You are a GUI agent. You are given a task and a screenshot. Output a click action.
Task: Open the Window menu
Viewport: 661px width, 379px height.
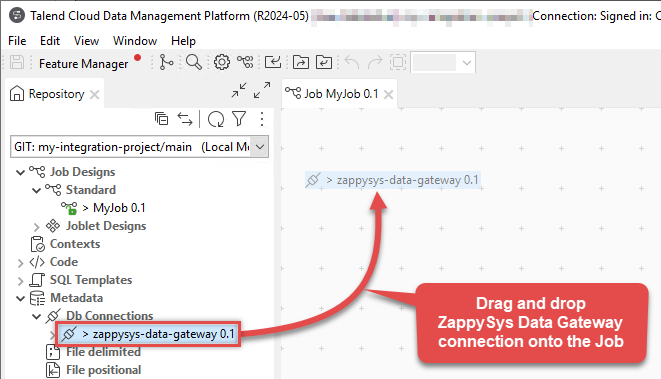(x=135, y=41)
